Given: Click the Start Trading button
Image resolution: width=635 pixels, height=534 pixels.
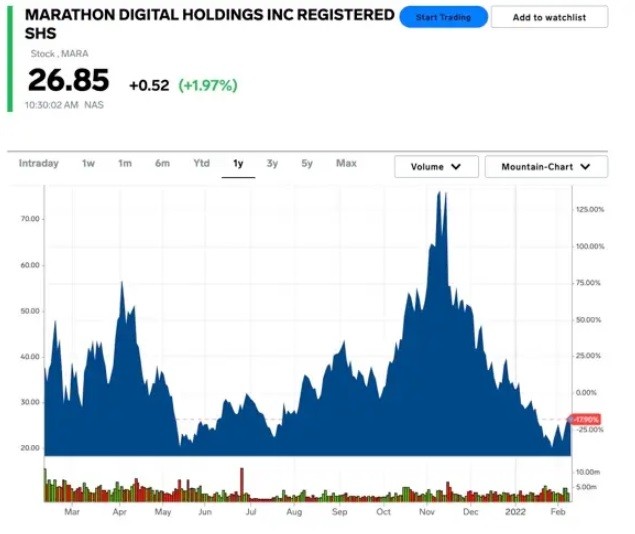Looking at the screenshot, I should [x=443, y=17].
